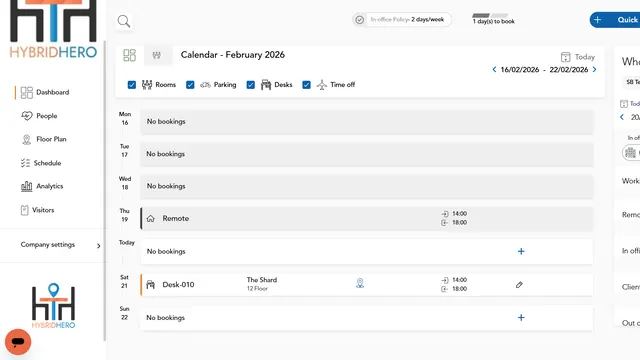The width and height of the screenshot is (640, 360).
Task: Click The Shard location text
Action: (x=262, y=280)
